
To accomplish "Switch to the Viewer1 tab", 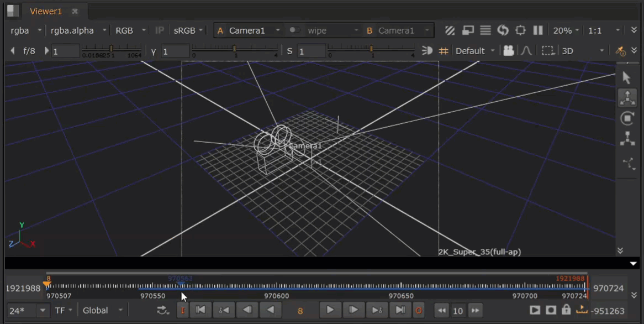I will [x=46, y=11].
